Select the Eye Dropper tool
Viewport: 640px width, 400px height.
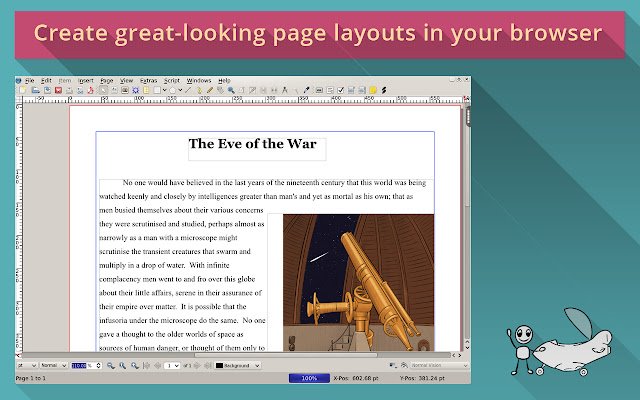coord(307,90)
